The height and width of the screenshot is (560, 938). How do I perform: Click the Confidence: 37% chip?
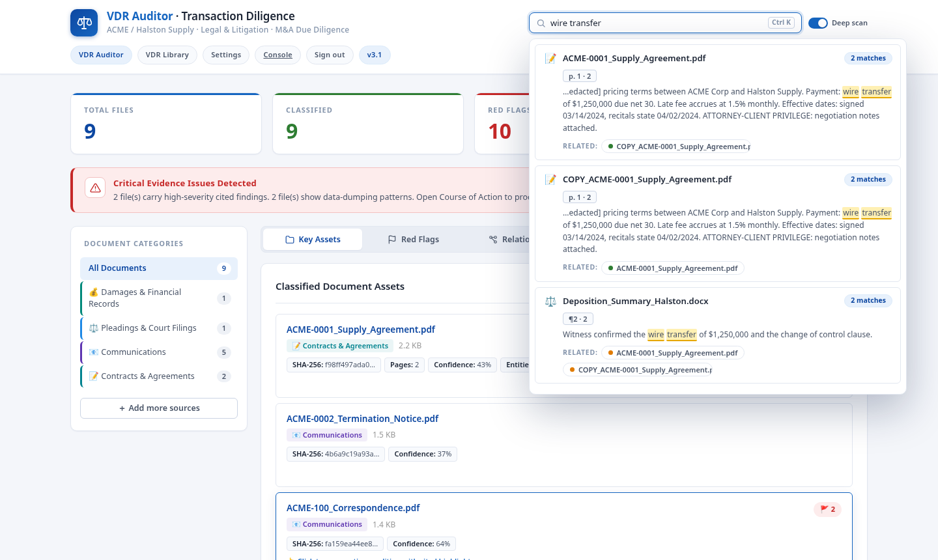pyautogui.click(x=423, y=454)
